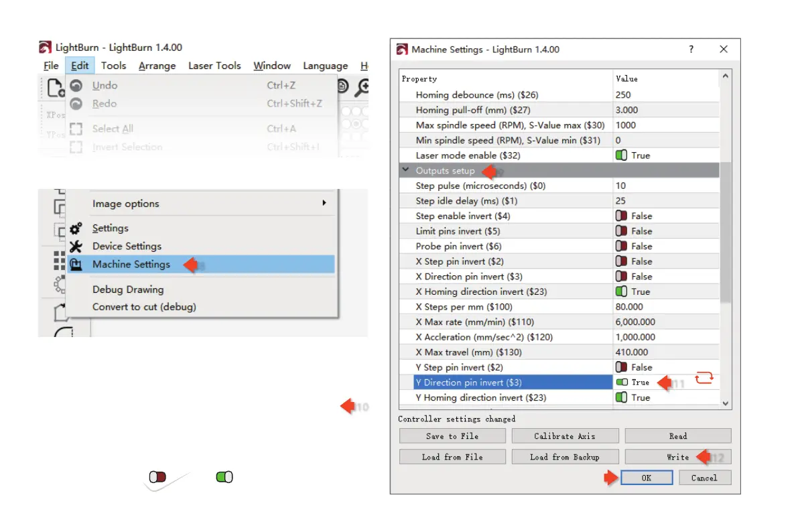Choose Redo from the Edit menu
Viewport: 798px width, 532px height.
click(x=202, y=104)
